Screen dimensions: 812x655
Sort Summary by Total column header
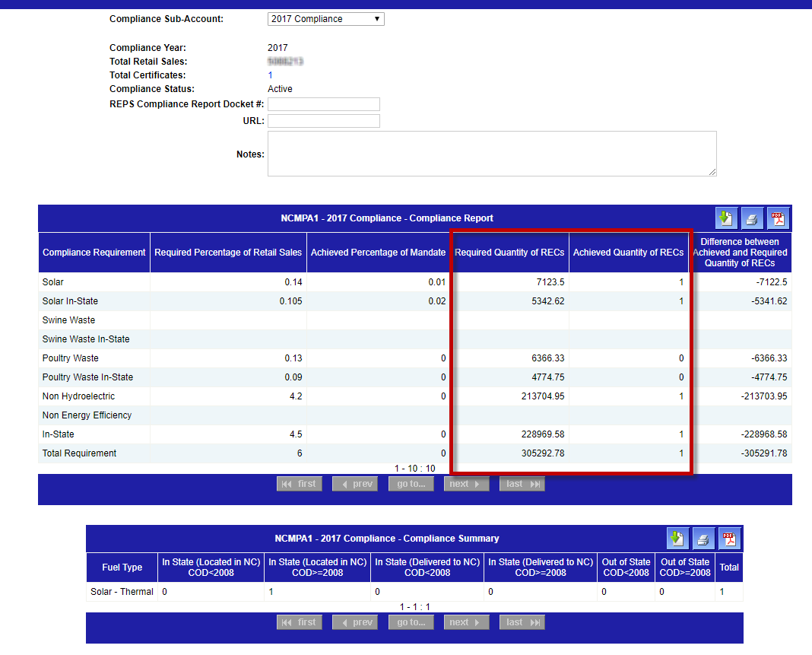tap(729, 568)
